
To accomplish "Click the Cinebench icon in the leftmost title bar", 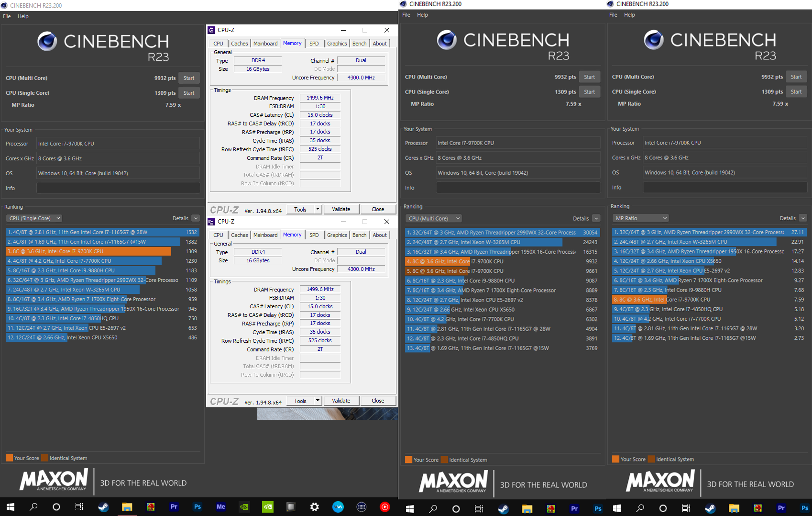I will (x=4, y=5).
